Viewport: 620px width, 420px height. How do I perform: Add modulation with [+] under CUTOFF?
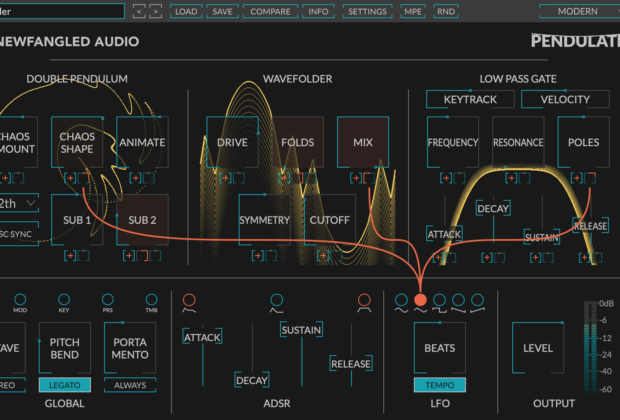pos(323,255)
